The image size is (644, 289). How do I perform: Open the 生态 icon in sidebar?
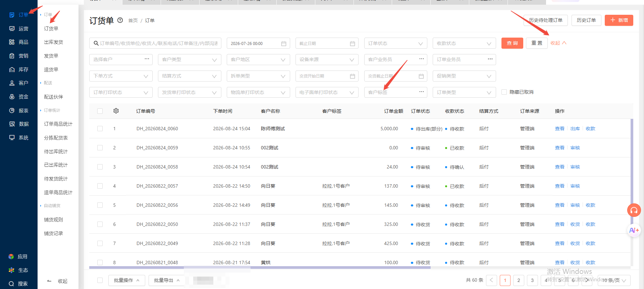pos(11,270)
